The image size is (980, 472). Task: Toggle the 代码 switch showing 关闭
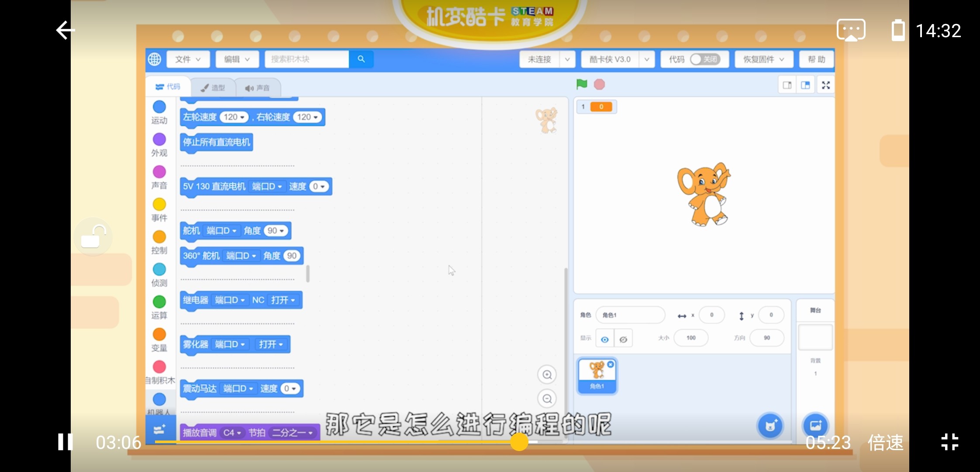pyautogui.click(x=705, y=59)
